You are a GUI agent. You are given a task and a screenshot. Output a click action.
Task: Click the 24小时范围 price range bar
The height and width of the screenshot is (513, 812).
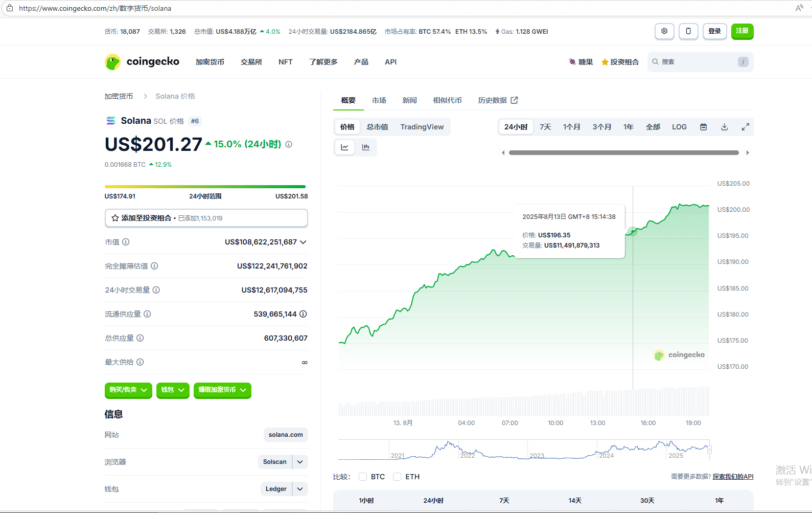point(205,187)
